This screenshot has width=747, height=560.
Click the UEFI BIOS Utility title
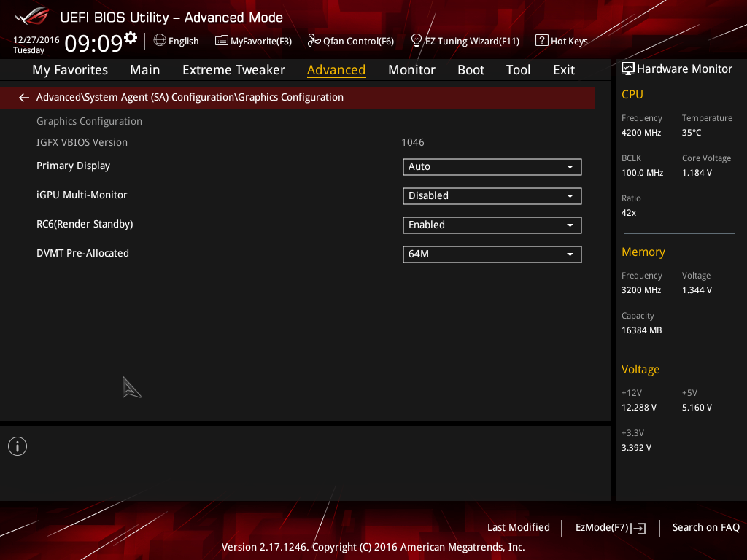171,17
